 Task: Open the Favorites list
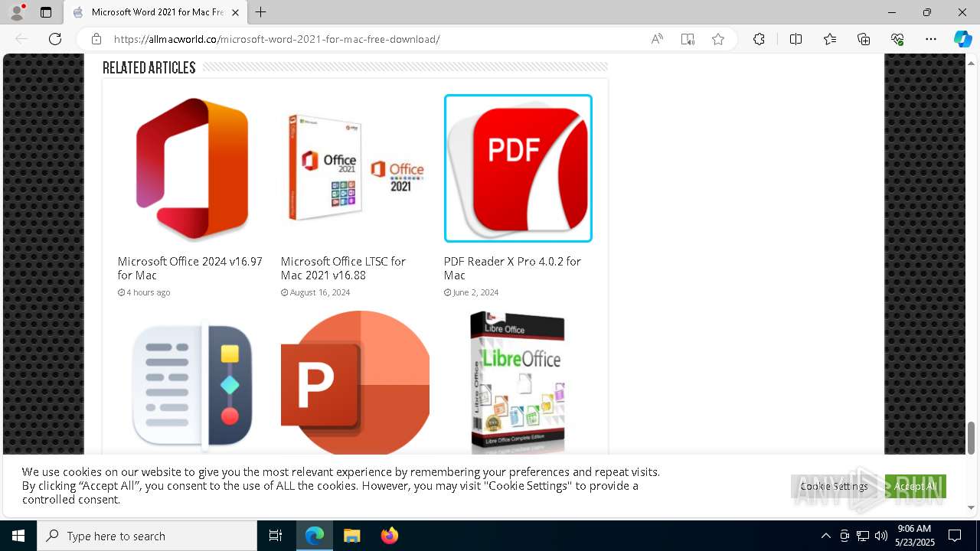[x=830, y=39]
